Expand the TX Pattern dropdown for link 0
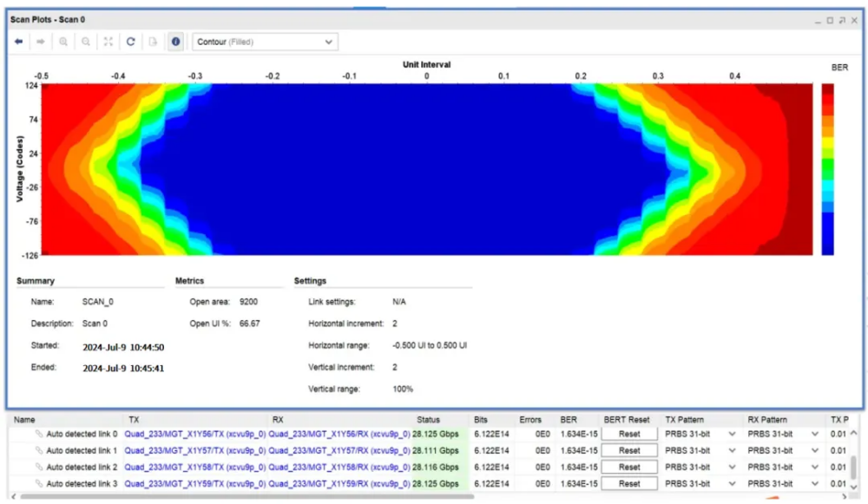868x504 pixels. (x=731, y=434)
